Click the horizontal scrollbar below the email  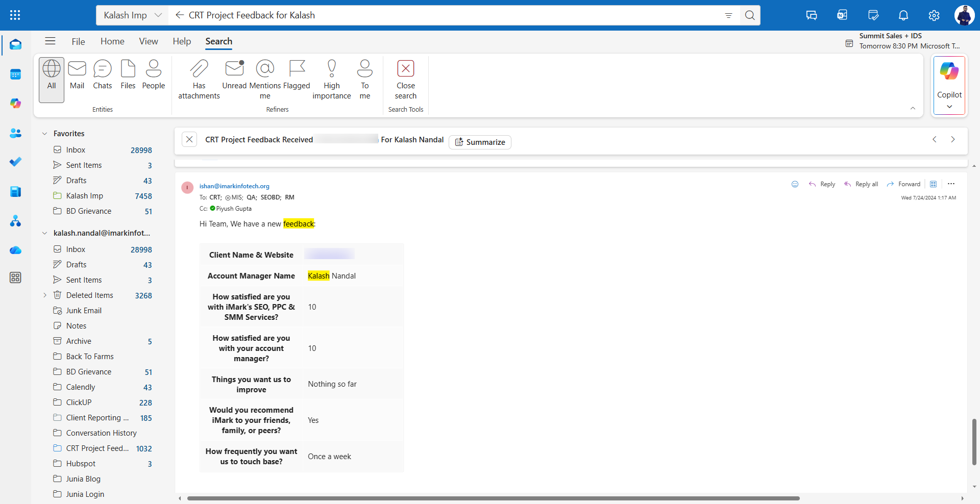[493, 498]
